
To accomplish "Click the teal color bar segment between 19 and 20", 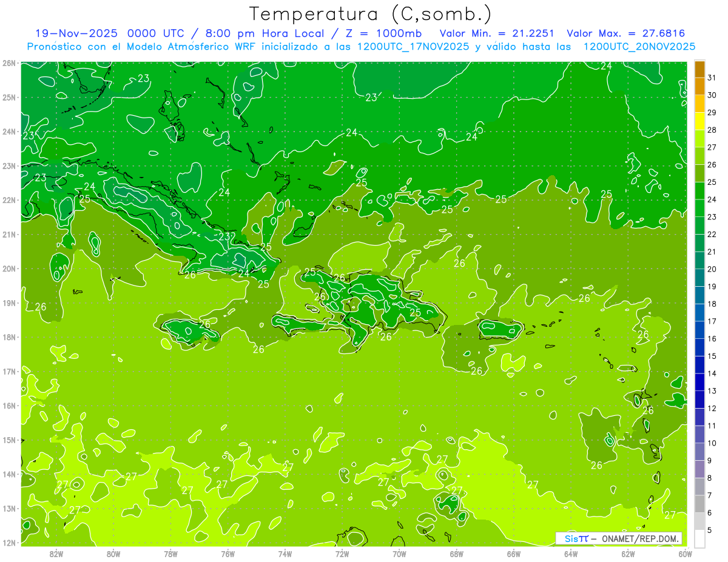I will click(699, 278).
